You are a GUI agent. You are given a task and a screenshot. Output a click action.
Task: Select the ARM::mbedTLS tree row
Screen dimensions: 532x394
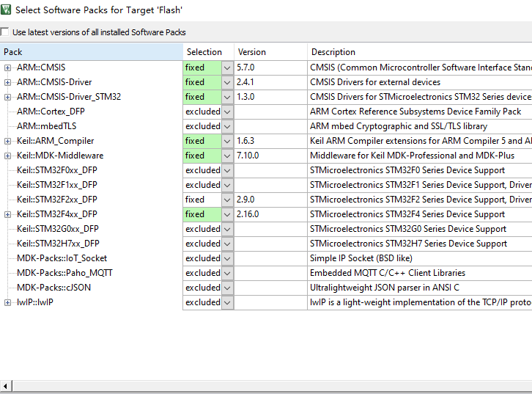coord(46,126)
